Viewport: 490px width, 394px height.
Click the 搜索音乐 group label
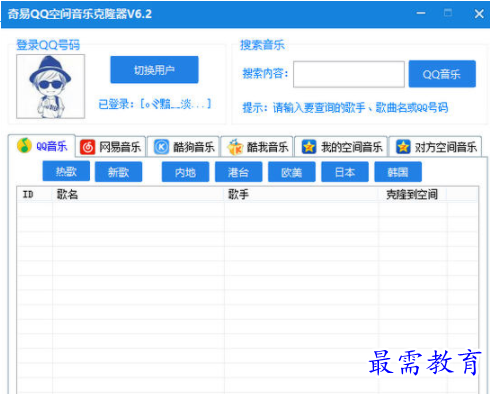point(262,45)
